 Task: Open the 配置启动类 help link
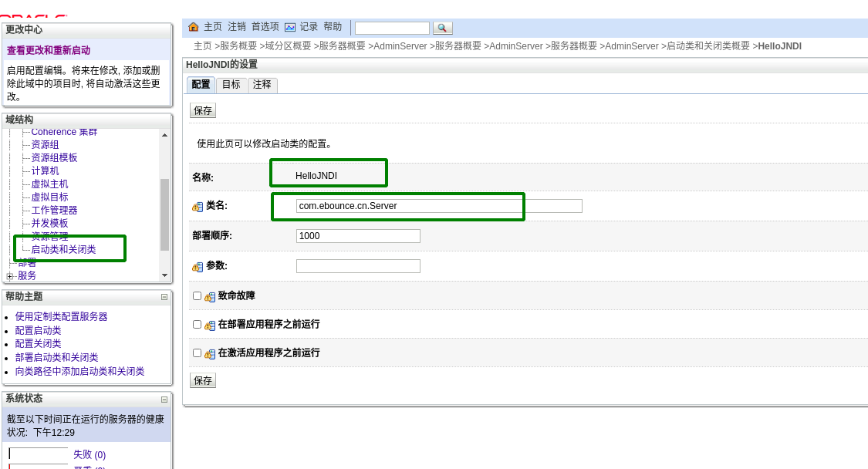(38, 330)
